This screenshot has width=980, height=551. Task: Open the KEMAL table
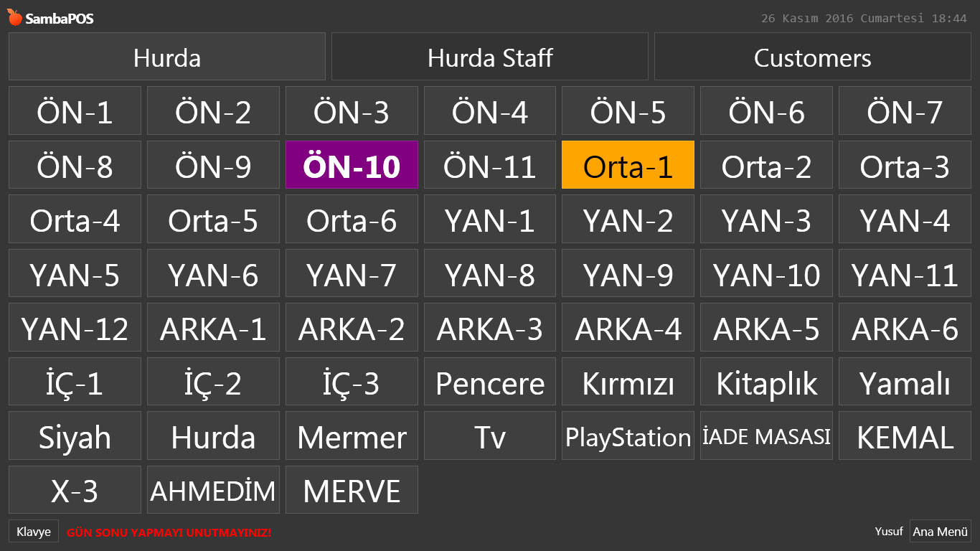coord(905,436)
